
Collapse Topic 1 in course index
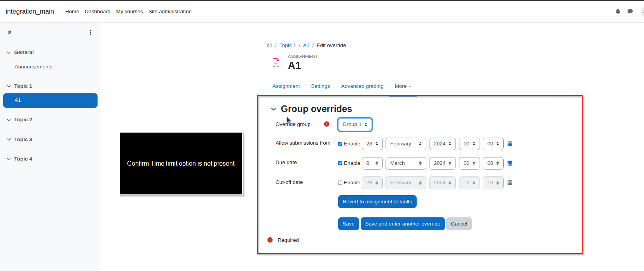[x=9, y=86]
